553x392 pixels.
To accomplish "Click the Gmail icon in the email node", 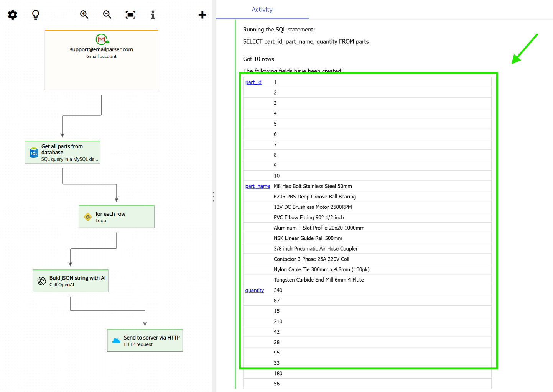I will click(101, 39).
